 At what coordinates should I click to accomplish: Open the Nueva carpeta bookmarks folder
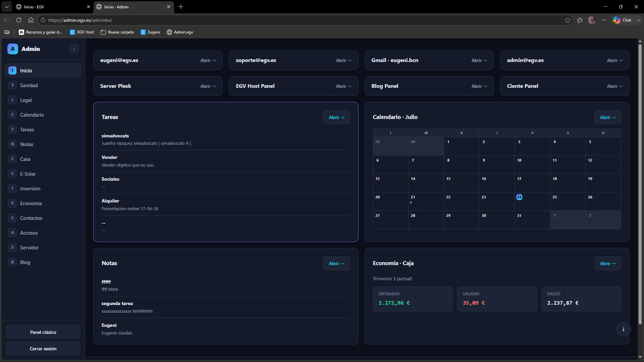(x=117, y=32)
